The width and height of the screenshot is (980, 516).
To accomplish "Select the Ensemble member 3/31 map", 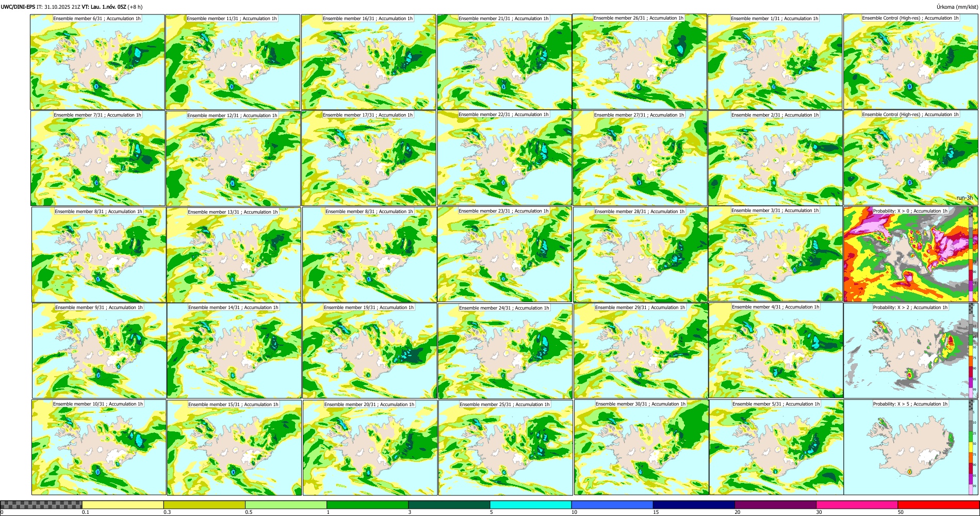I will tap(775, 254).
